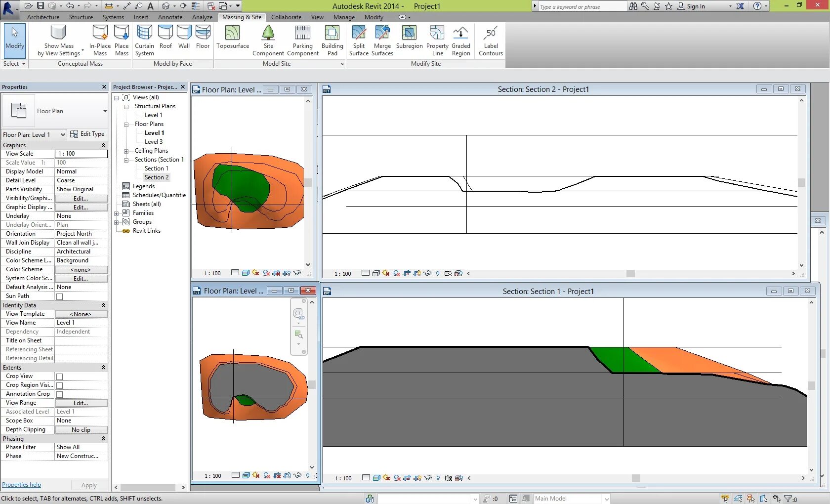
Task: Click the binoculars search icon
Action: coord(633,6)
